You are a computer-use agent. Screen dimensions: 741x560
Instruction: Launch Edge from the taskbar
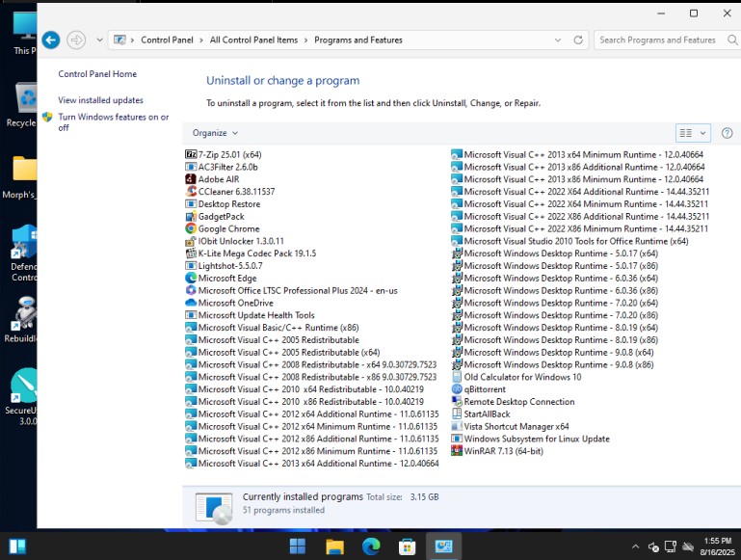click(x=371, y=547)
